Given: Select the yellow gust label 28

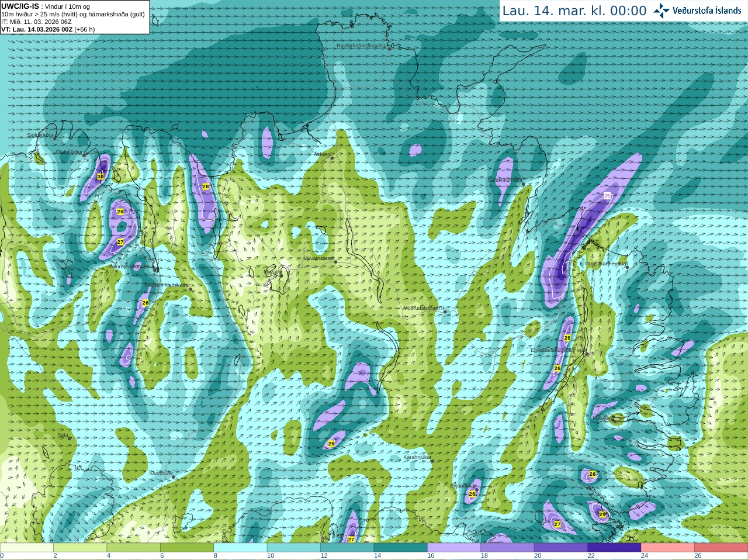Looking at the screenshot, I should pos(206,186).
